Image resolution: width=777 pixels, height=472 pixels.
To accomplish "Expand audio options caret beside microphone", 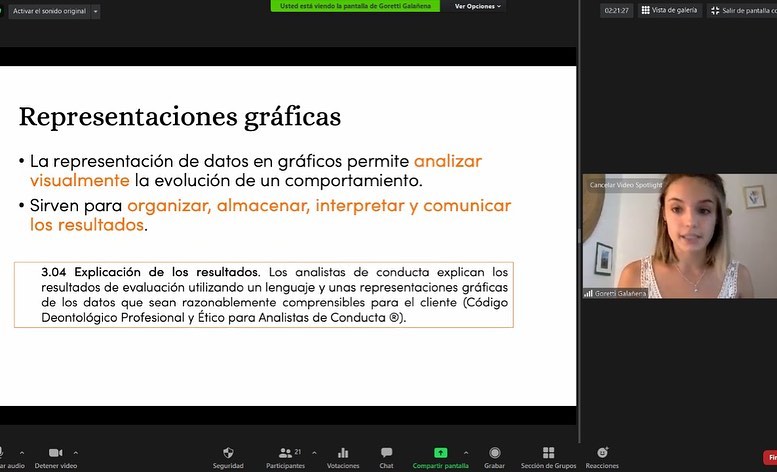I will pyautogui.click(x=22, y=452).
